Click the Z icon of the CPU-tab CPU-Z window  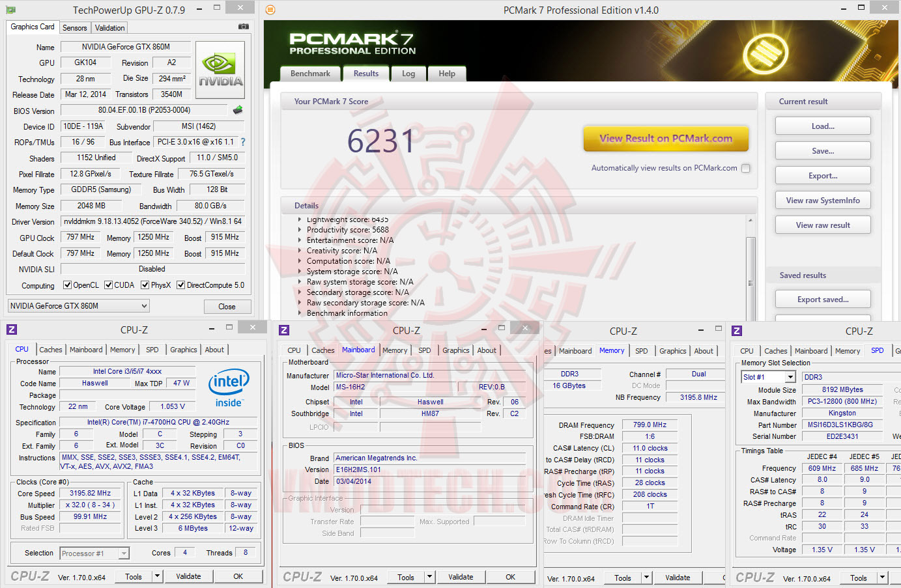coord(12,330)
